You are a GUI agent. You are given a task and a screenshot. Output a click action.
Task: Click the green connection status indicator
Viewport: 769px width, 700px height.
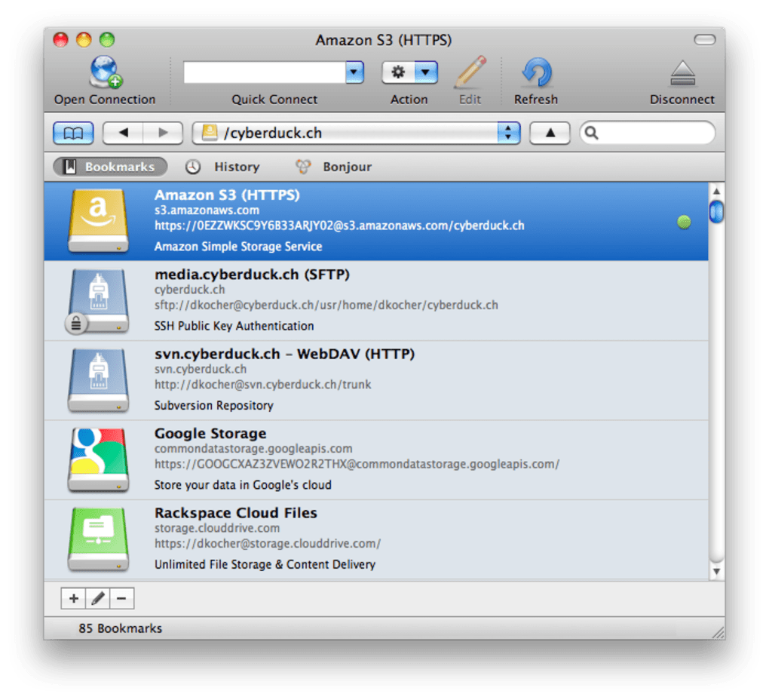point(685,222)
